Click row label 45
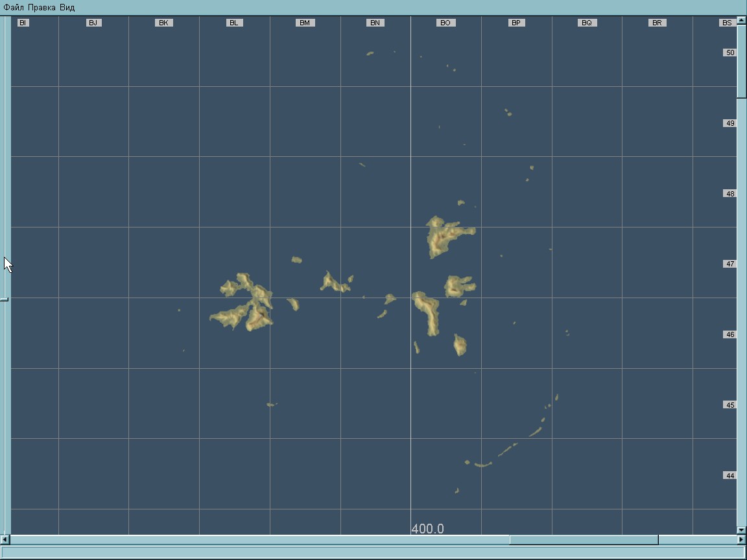Viewport: 747px width, 560px height. [x=730, y=405]
